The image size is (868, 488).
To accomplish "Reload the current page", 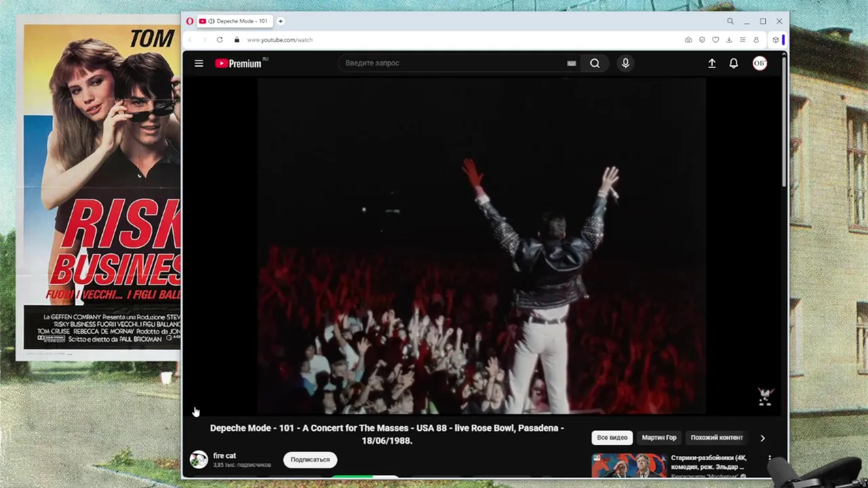I will (220, 40).
